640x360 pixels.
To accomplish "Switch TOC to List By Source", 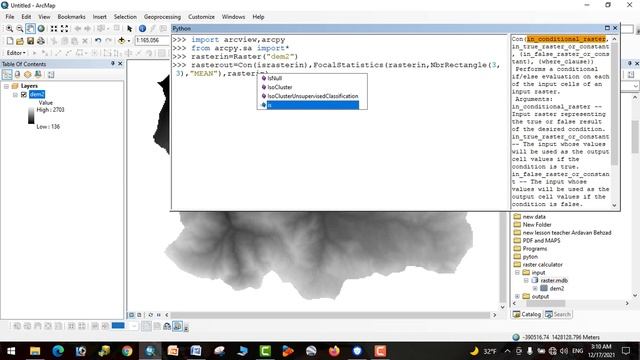I will tap(17, 74).
